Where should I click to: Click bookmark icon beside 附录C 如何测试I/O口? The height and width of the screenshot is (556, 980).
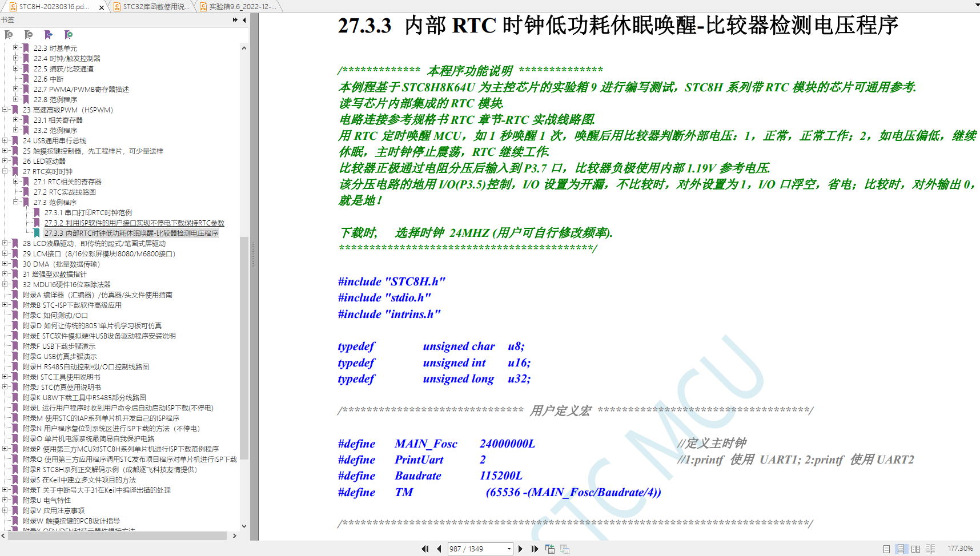click(x=15, y=315)
